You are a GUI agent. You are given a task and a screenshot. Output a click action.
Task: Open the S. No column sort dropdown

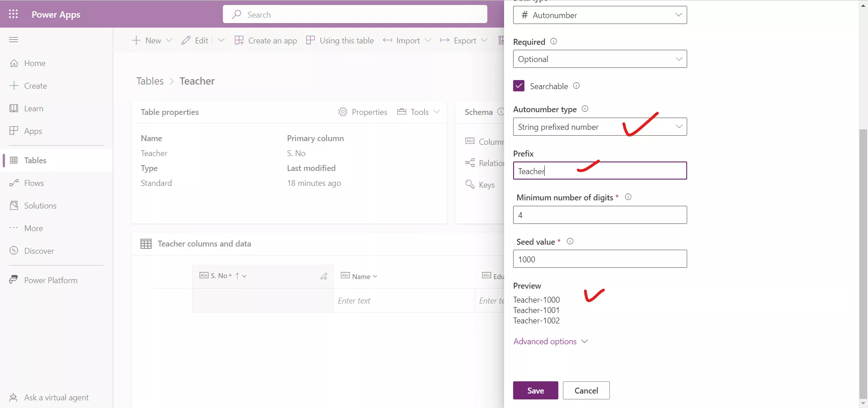coord(244,276)
